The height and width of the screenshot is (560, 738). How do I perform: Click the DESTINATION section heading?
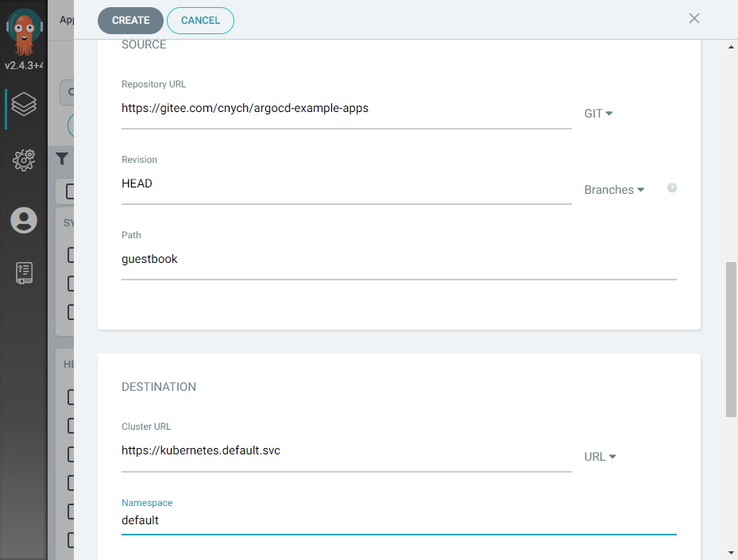click(159, 387)
